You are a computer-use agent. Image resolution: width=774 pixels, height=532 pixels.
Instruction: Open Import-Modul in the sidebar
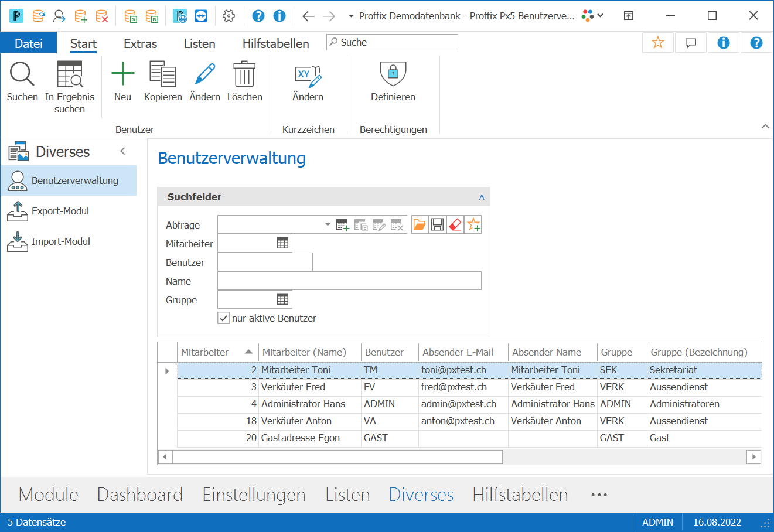[x=69, y=241]
